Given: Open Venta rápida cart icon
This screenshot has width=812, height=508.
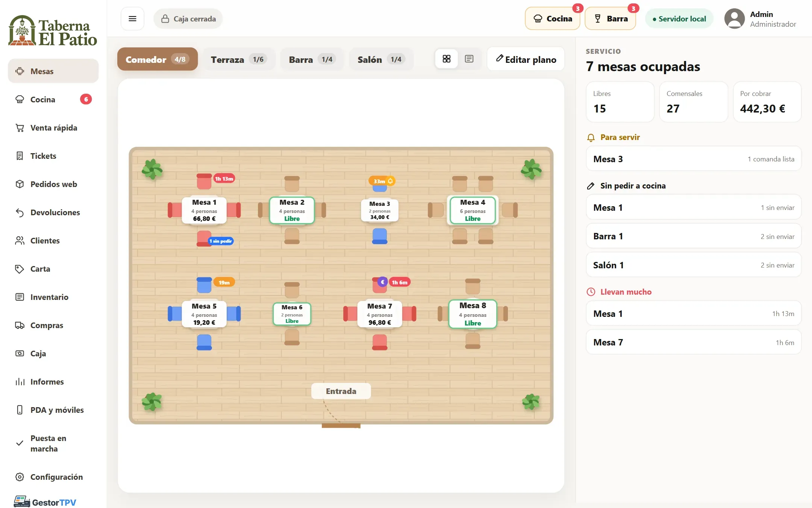Looking at the screenshot, I should tap(20, 128).
